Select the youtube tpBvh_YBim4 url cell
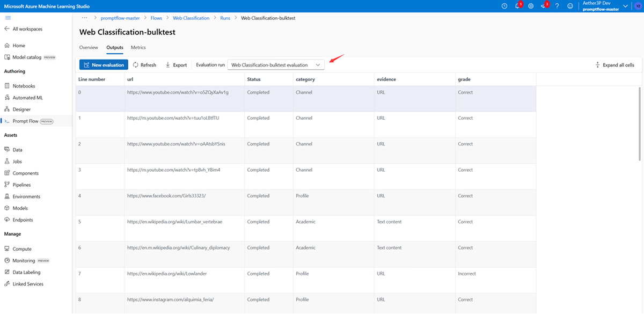 click(184, 177)
